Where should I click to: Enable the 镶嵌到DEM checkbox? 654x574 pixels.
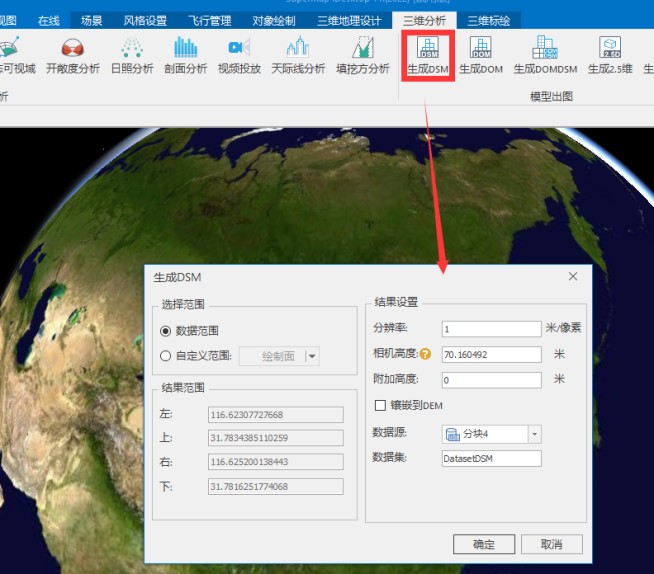380,405
